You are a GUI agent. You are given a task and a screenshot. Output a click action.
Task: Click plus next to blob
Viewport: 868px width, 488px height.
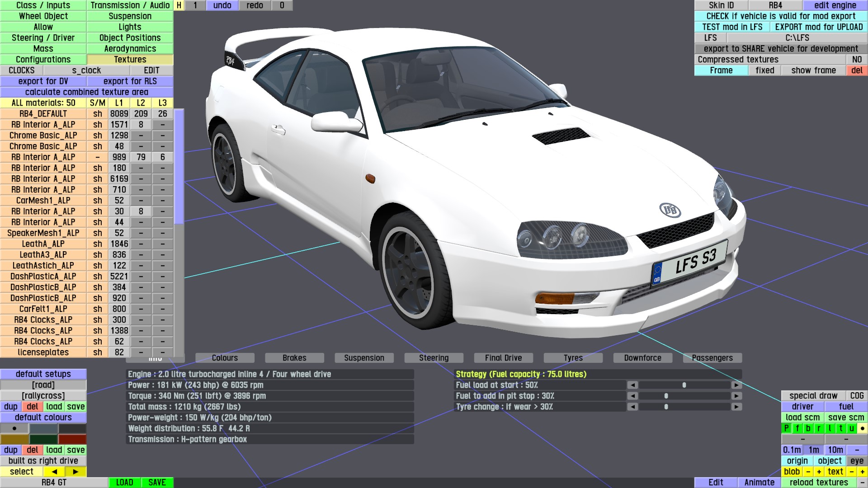click(819, 472)
